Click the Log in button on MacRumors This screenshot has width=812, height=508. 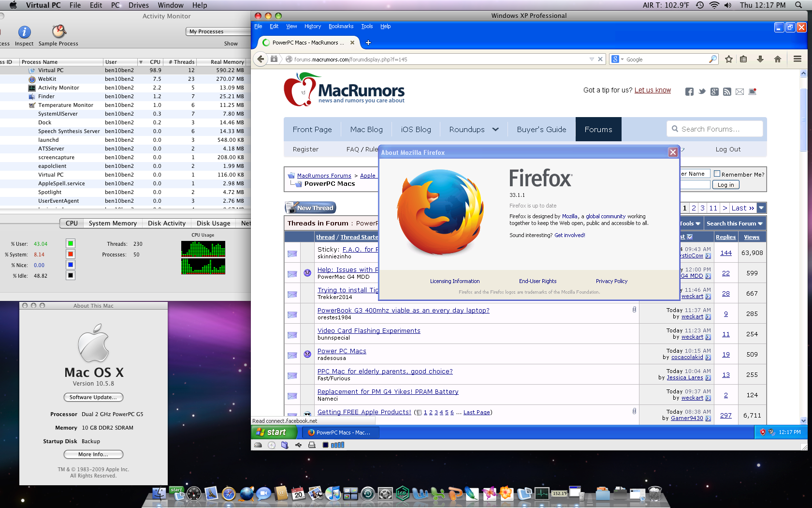(x=725, y=185)
